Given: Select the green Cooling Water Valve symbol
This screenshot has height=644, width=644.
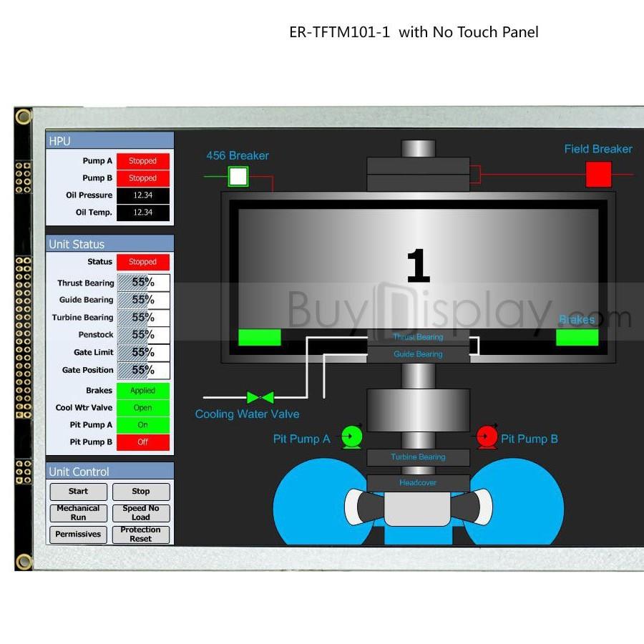Looking at the screenshot, I should [x=260, y=397].
